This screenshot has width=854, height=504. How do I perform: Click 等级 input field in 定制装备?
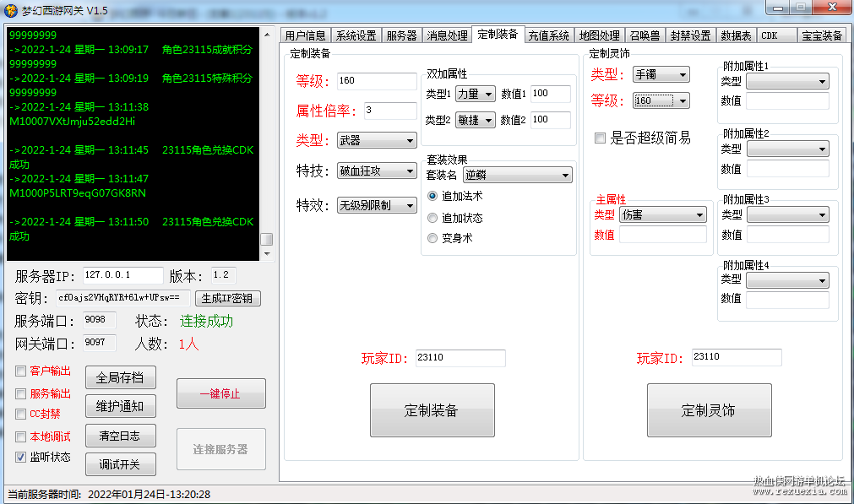(x=377, y=81)
